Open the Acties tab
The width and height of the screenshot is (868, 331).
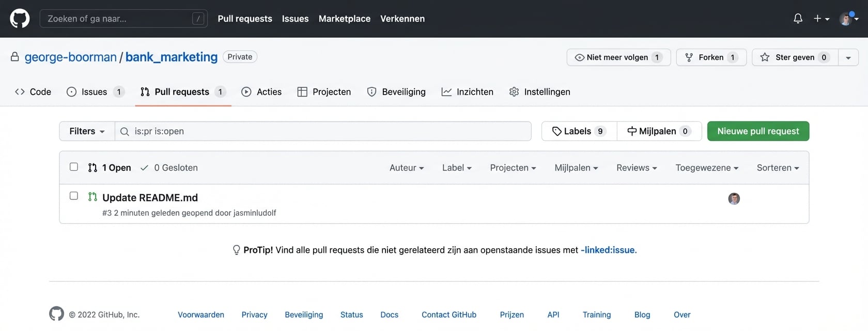(261, 92)
